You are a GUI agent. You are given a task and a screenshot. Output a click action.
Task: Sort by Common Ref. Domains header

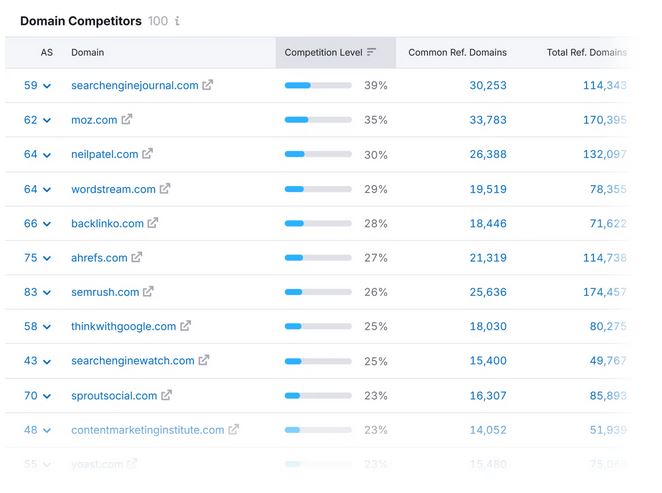point(457,52)
